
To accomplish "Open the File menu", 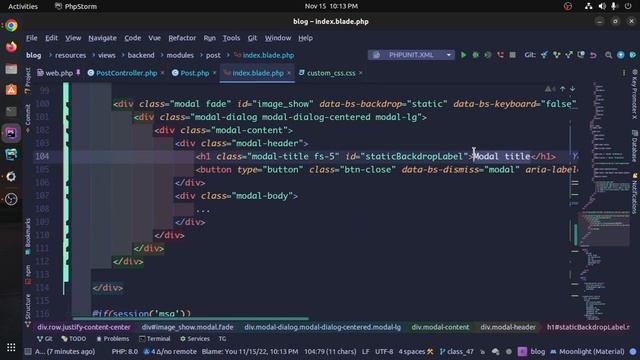I will (31, 38).
